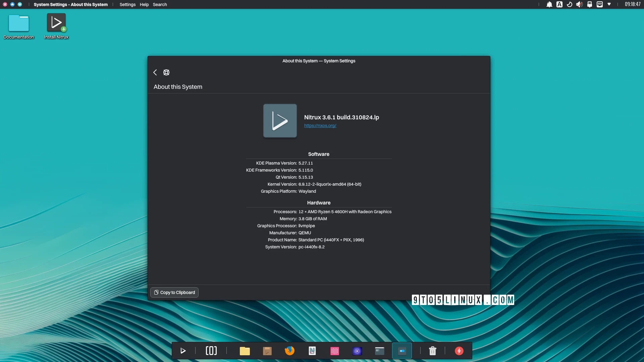Open the https://nxos.org/ hyperlink
644x362 pixels.
point(320,126)
